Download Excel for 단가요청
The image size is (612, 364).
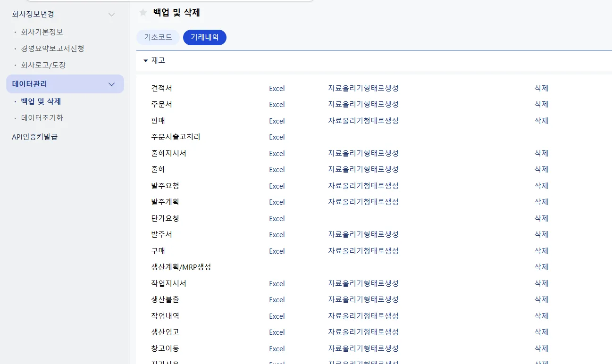tap(277, 218)
